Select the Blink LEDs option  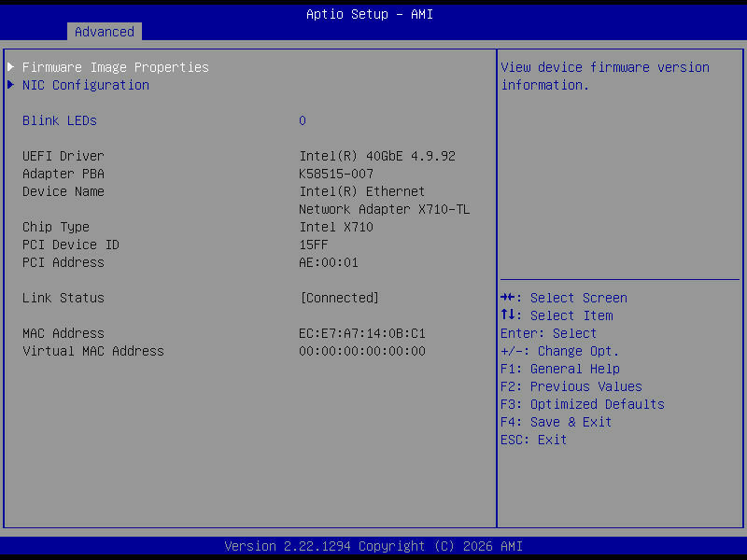coord(60,120)
